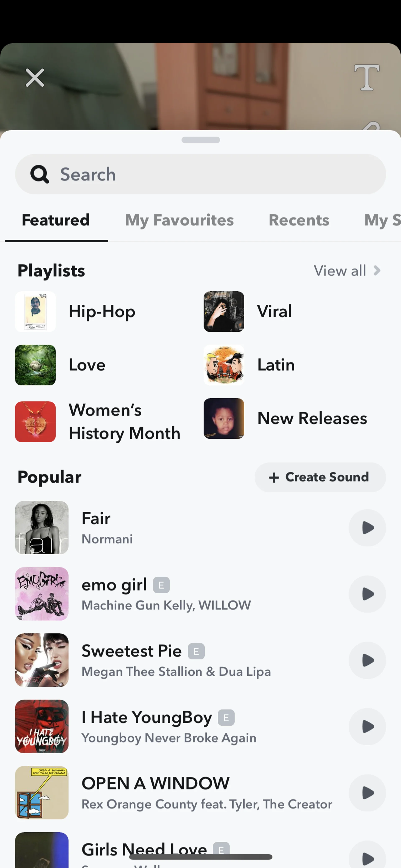The width and height of the screenshot is (401, 868).
Task: Tap the sheet drag handle
Action: (x=200, y=140)
